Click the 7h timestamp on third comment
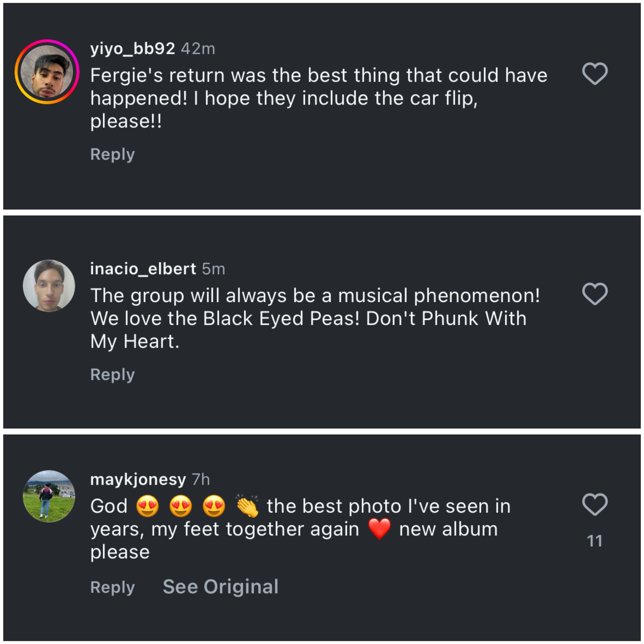Screen dimensions: 644x644 201,479
